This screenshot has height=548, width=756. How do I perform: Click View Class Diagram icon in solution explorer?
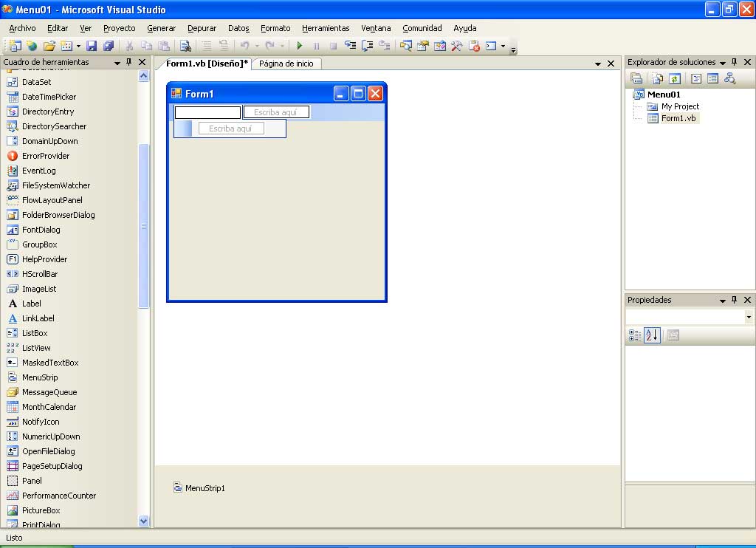point(730,79)
